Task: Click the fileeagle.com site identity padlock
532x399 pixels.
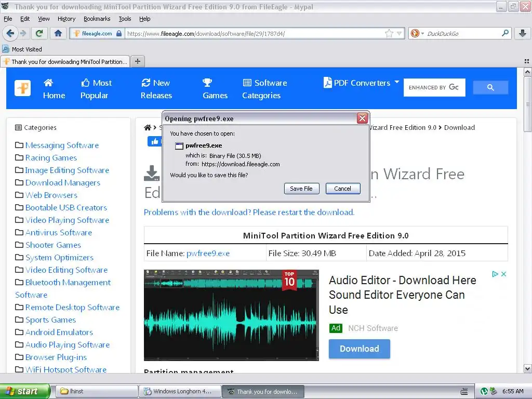Action: click(119, 33)
